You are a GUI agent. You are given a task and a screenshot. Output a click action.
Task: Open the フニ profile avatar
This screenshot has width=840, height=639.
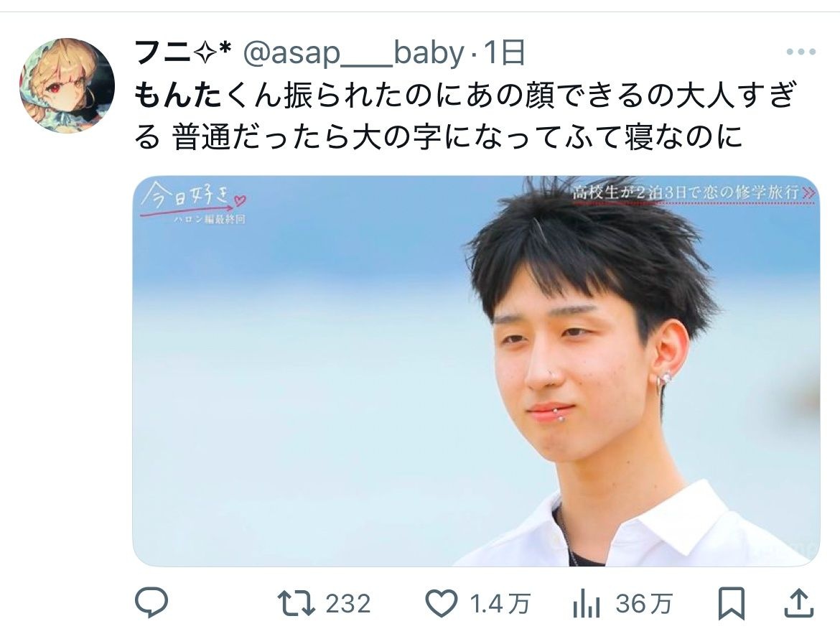[x=67, y=85]
